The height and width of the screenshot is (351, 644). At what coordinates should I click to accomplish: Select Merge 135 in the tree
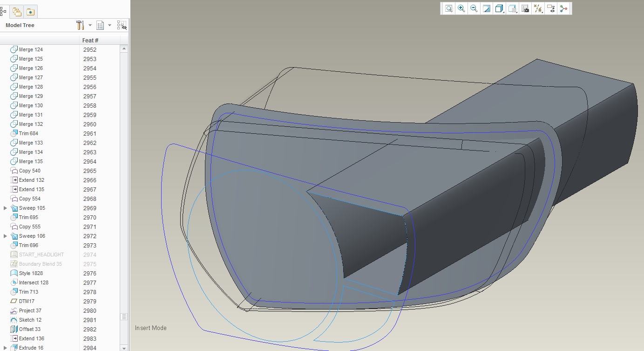[x=31, y=161]
